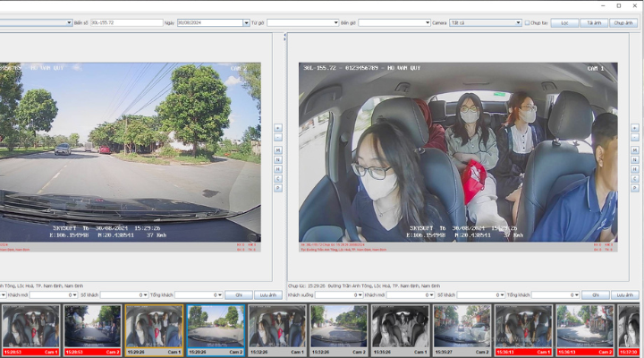This screenshot has height=358, width=644.
Task: Click the C button beside the Cam 2 image
Action: pos(278,179)
